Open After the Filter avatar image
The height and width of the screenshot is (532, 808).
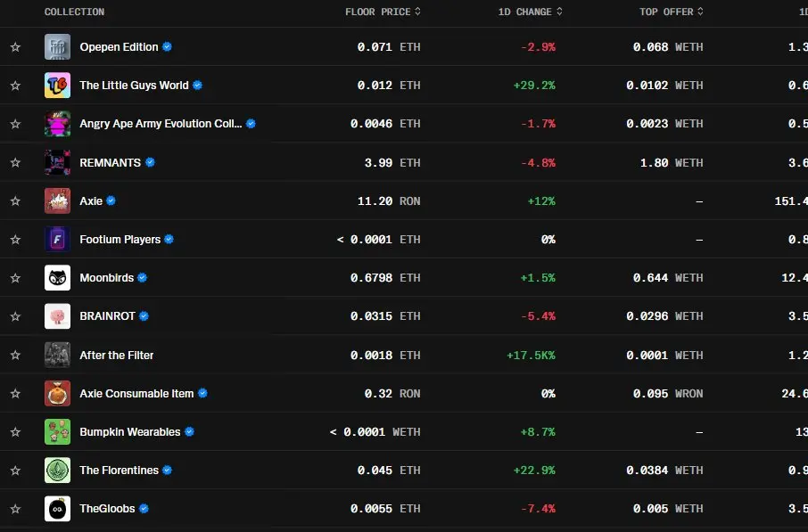(57, 355)
